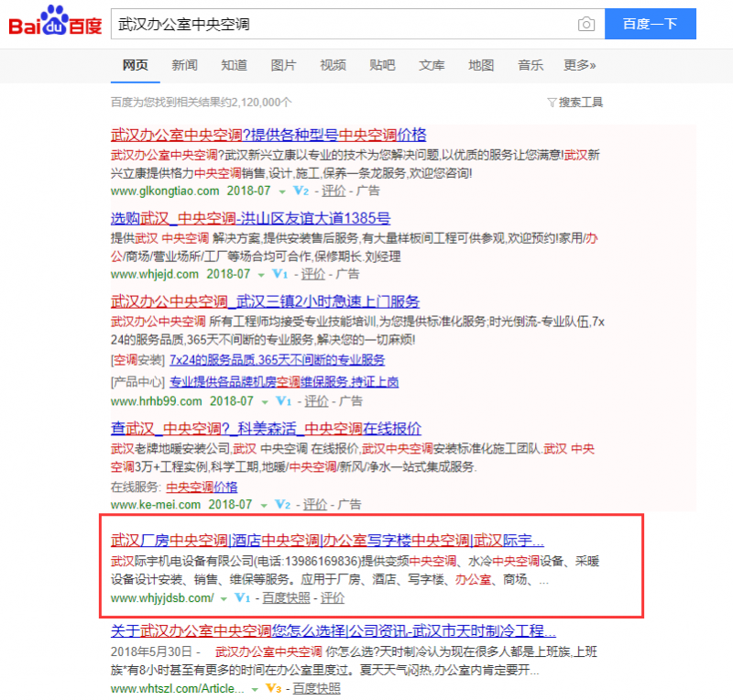Open image search via the camera icon
The height and width of the screenshot is (700, 733).
click(586, 24)
